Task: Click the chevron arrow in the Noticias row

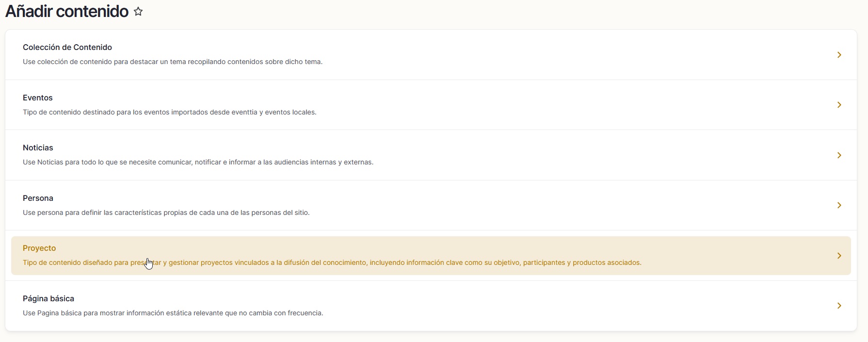Action: pos(839,155)
